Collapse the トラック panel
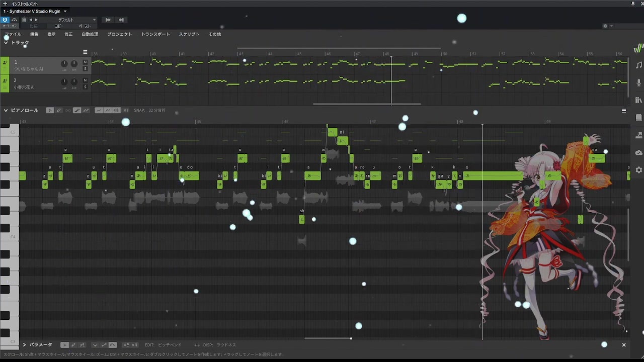 click(6, 43)
